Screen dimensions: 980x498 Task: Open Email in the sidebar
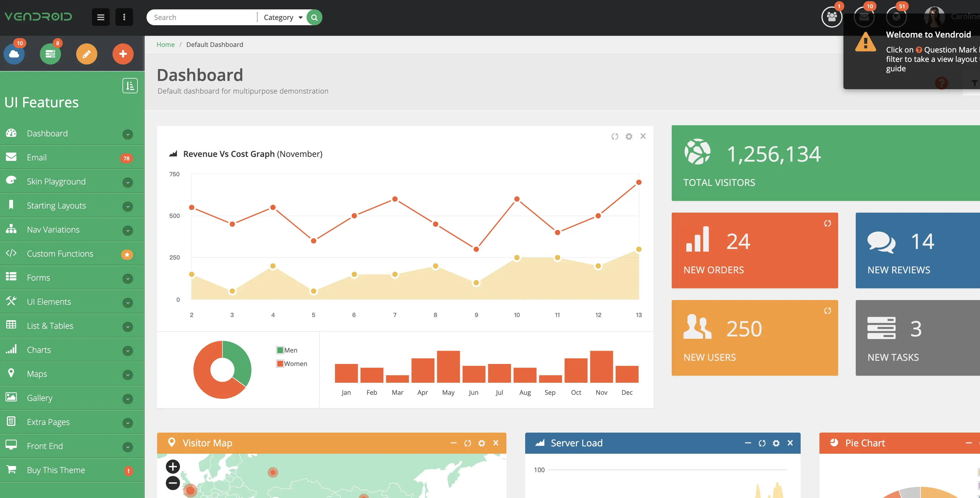tap(72, 157)
